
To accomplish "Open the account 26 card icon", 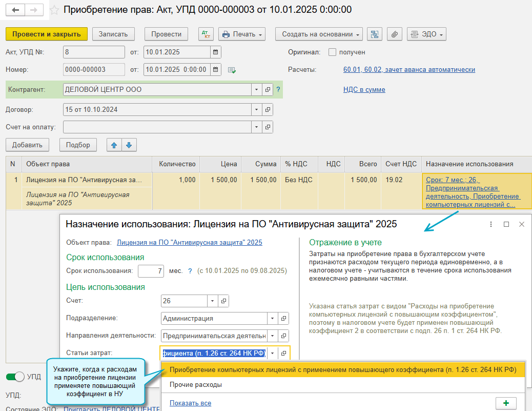I will 223,301.
